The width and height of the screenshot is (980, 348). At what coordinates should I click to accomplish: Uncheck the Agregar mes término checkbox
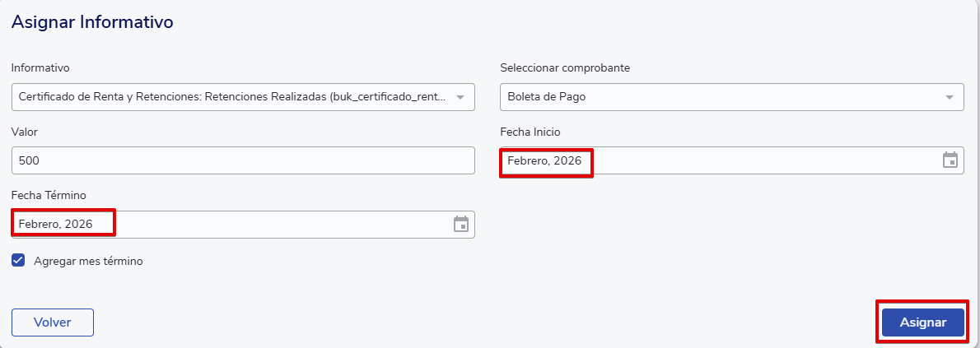pos(18,261)
